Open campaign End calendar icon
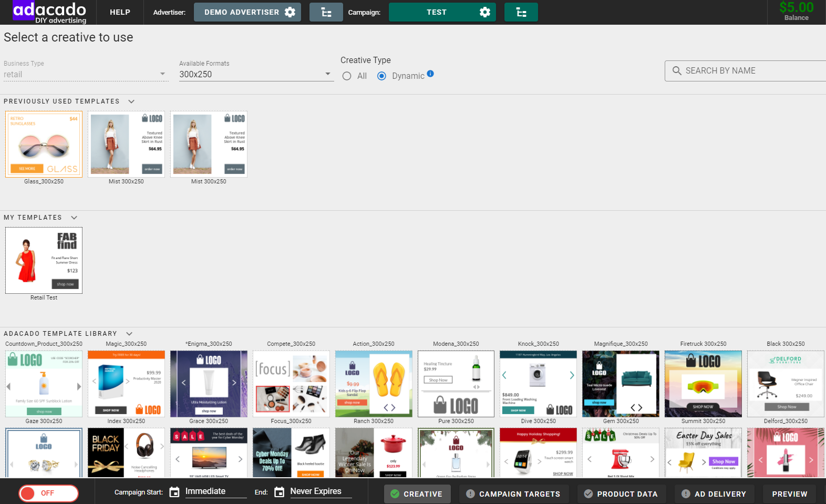This screenshot has height=504, width=826. [280, 492]
